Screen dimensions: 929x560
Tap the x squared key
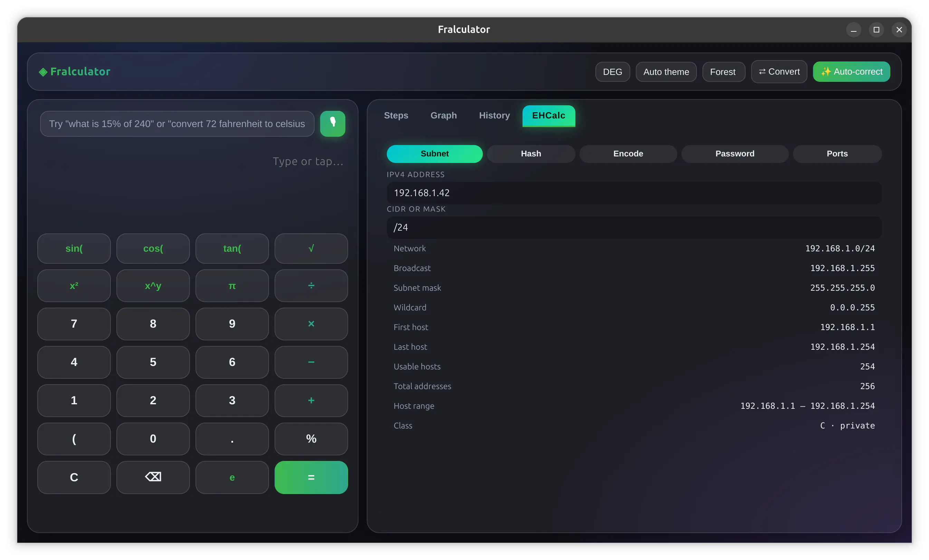(74, 286)
